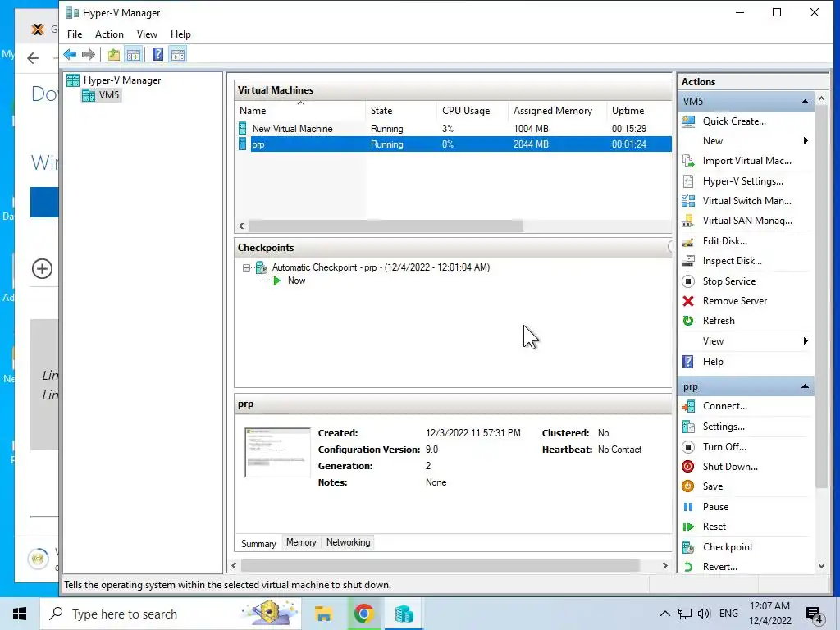Click the Virtual Switch Manager icon
Screen dimensions: 840x630
coord(688,201)
